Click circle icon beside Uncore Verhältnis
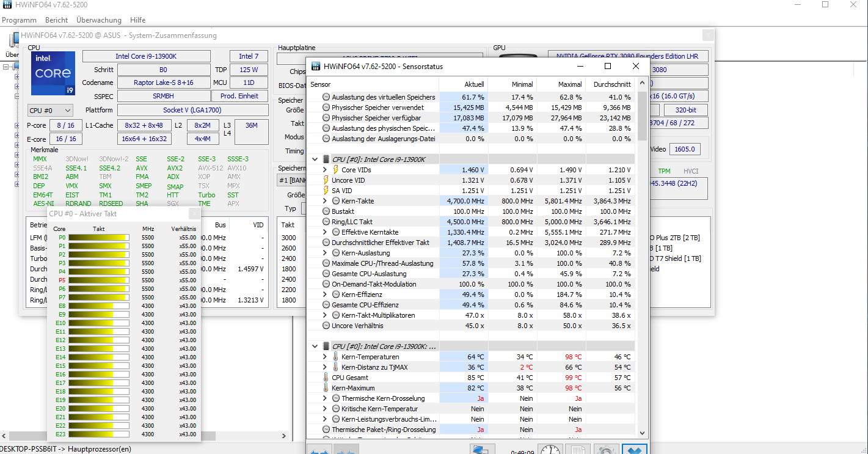Image resolution: width=868 pixels, height=454 pixels. (326, 326)
